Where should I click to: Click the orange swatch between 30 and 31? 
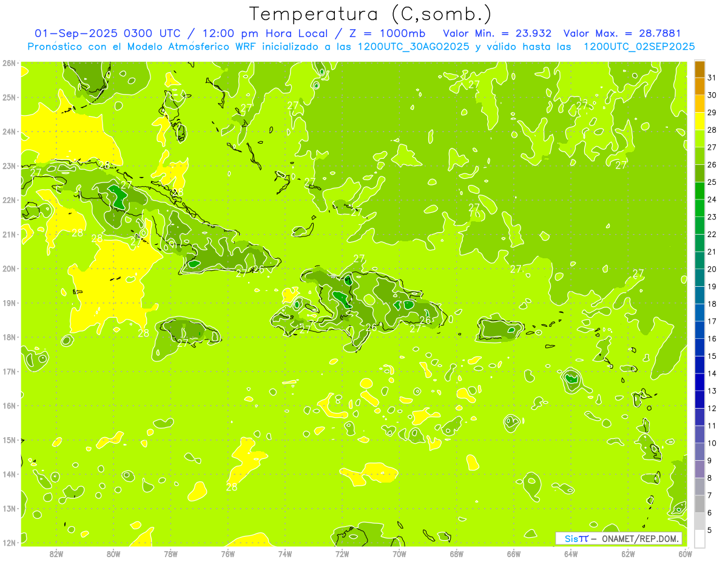point(699,87)
